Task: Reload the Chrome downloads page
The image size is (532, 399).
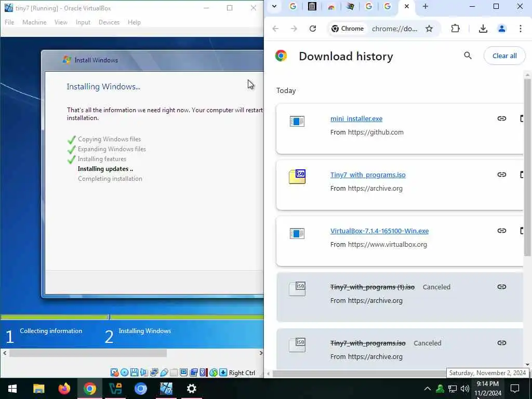Action: (313, 29)
